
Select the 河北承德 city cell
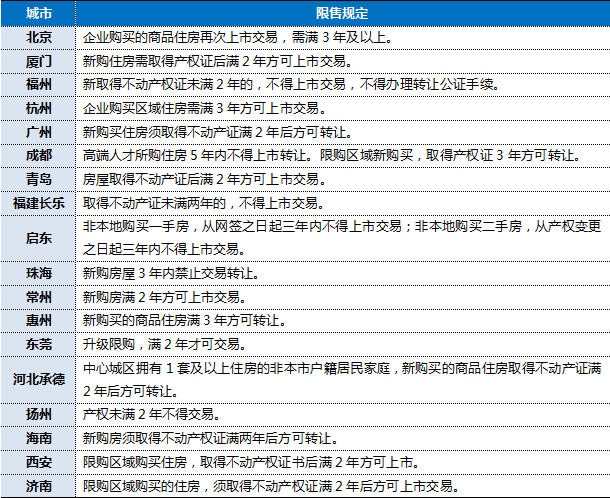[x=39, y=379]
